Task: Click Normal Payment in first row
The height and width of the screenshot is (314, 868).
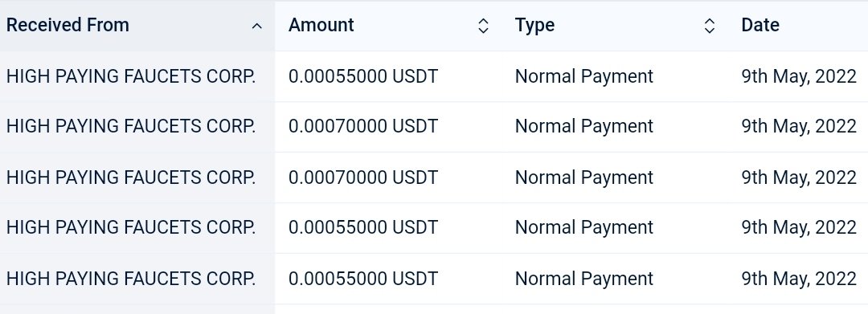Action: point(584,76)
